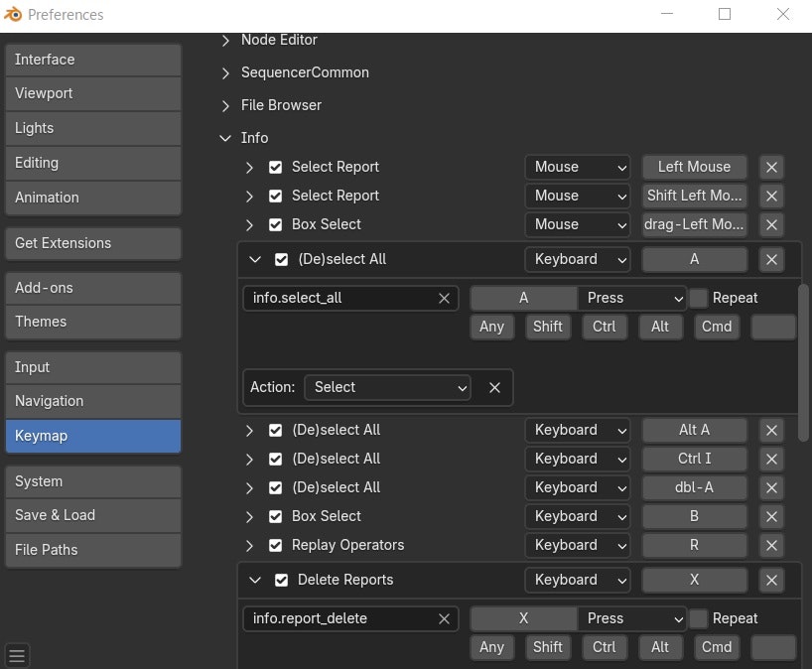
Task: Uncheck the keyboard Box Select B checkbox
Action: pyautogui.click(x=276, y=516)
